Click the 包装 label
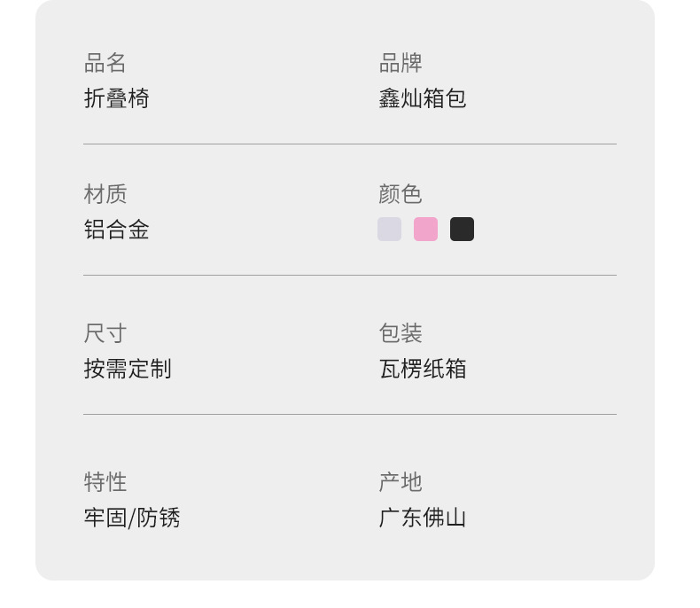 point(401,333)
